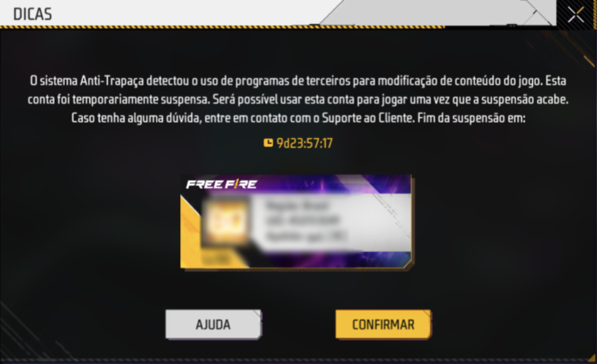Image resolution: width=597 pixels, height=364 pixels.
Task: Click the Anti-Trapaça suspension message text
Action: click(x=298, y=99)
